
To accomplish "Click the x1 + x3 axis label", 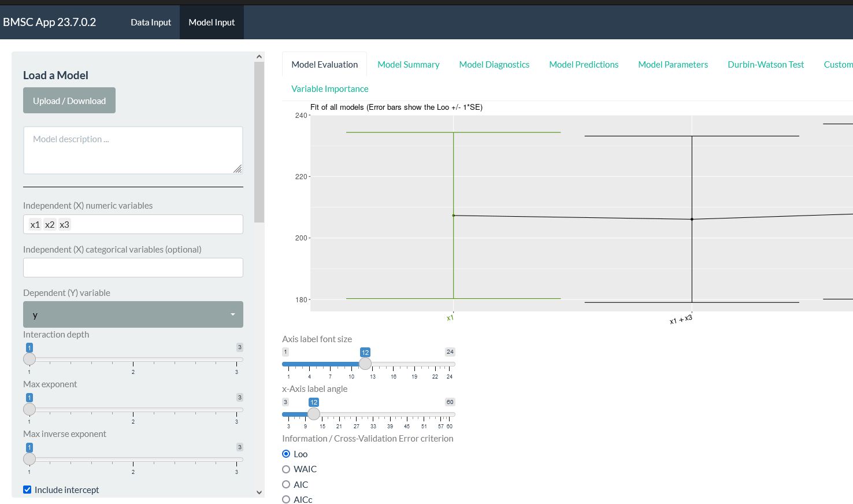I will point(681,320).
